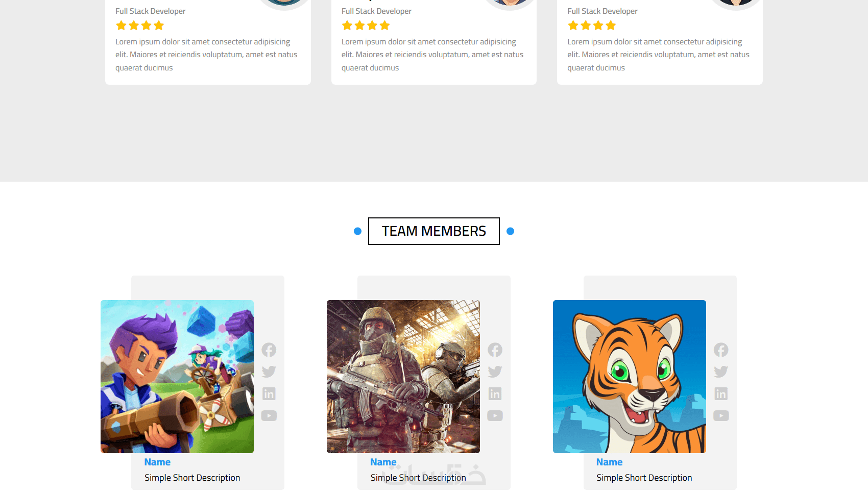The image size is (868, 495).
Task: Click the Name under the cartoon bazooka photo
Action: 157,462
